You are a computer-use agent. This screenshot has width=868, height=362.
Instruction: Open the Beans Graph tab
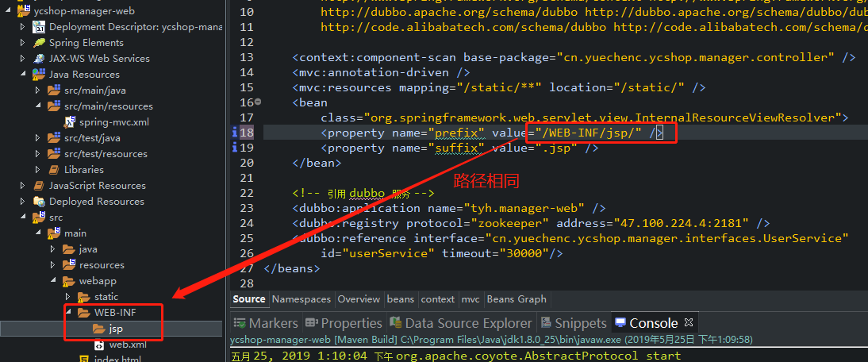click(517, 299)
